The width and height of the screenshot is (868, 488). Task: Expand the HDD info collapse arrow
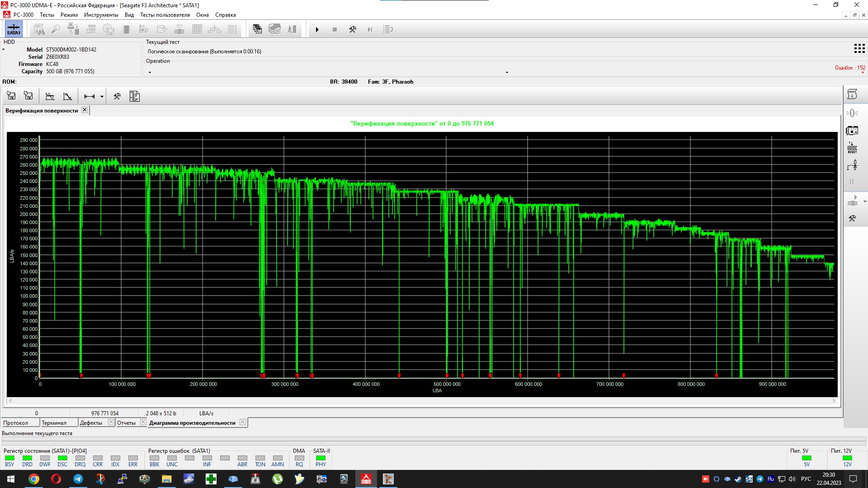pyautogui.click(x=3, y=50)
